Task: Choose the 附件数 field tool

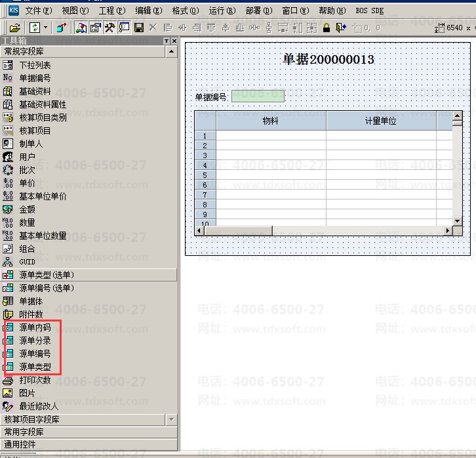Action: point(30,314)
